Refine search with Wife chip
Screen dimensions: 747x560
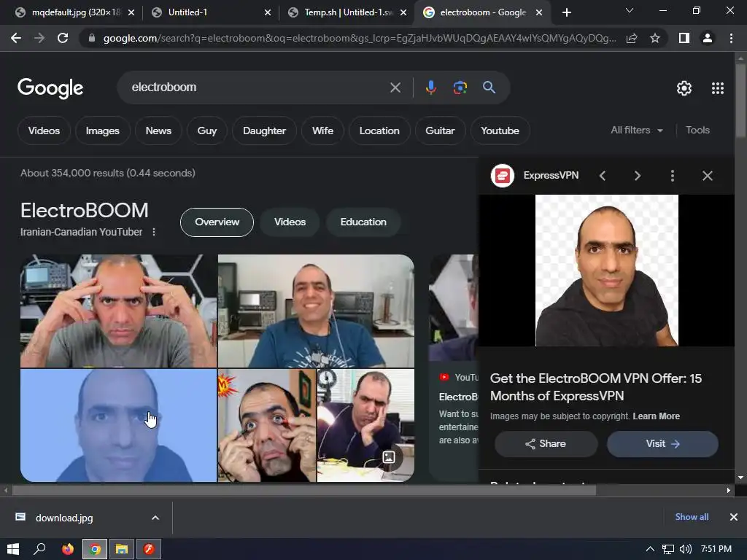pyautogui.click(x=322, y=131)
